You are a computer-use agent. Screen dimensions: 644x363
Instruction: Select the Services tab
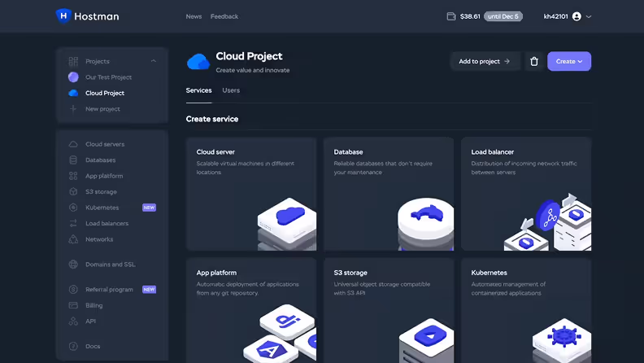(x=198, y=90)
